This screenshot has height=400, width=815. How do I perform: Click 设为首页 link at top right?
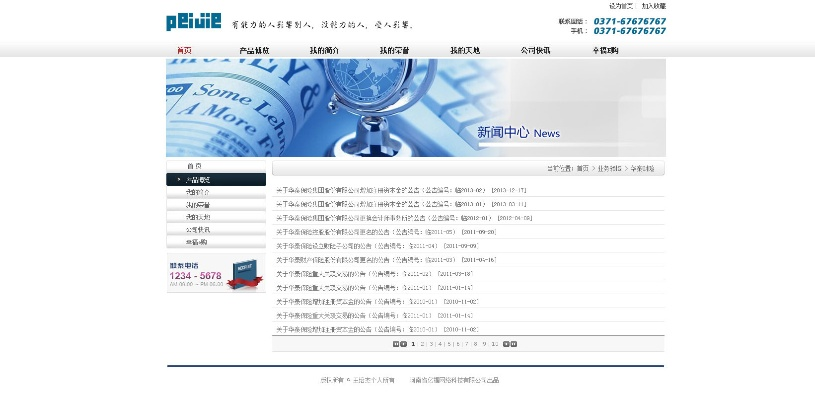tap(620, 6)
